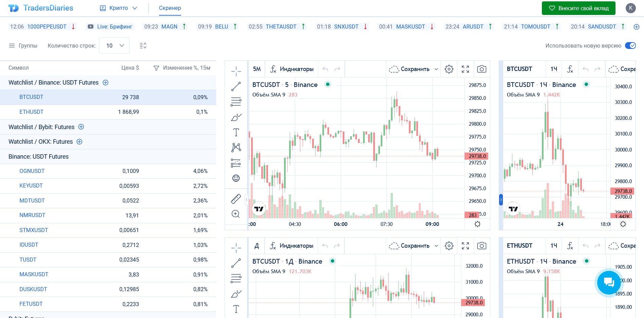This screenshot has height=318, width=644.
Task: Open 1Ч timeframe selector in BTCUSDT chart
Action: pyautogui.click(x=554, y=69)
